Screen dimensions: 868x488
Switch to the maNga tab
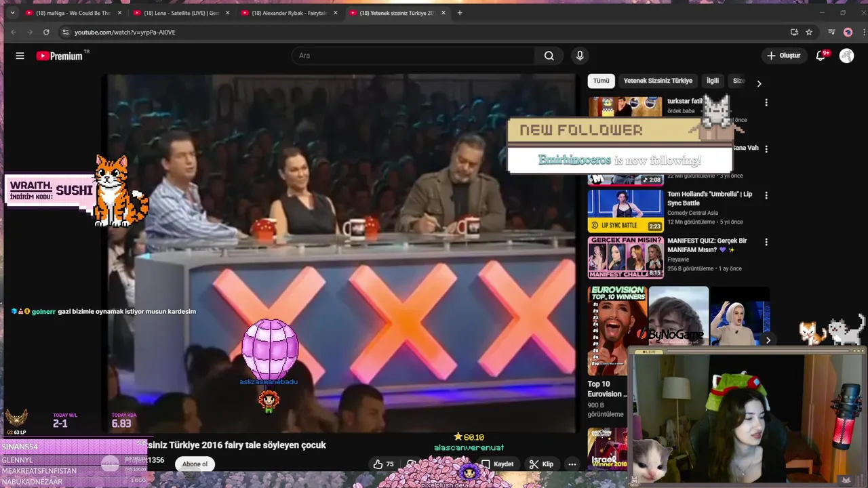(73, 13)
